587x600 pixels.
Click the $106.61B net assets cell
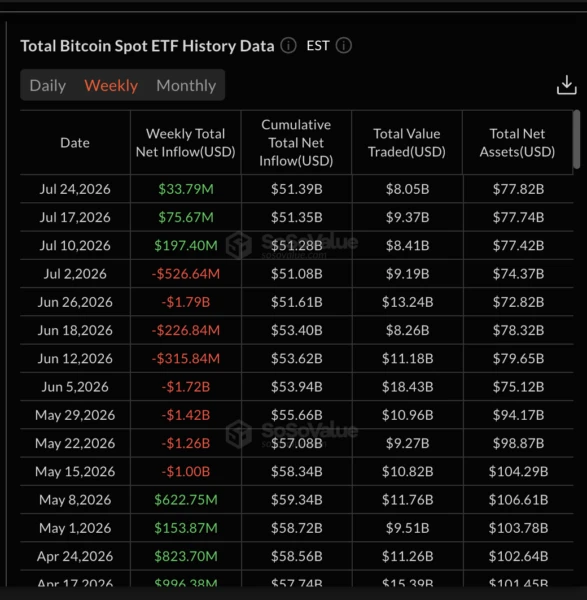point(519,500)
